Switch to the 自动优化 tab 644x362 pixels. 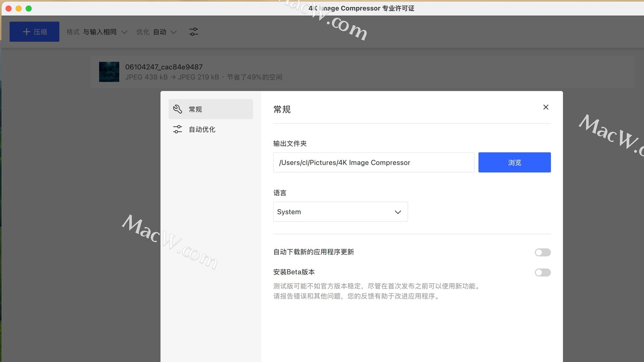pyautogui.click(x=211, y=129)
